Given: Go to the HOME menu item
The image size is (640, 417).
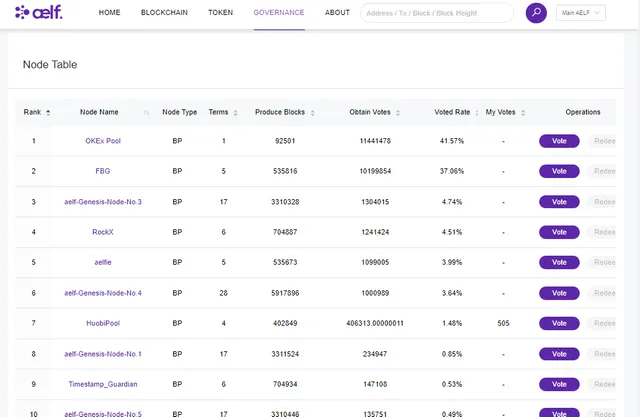Looking at the screenshot, I should pyautogui.click(x=109, y=13).
